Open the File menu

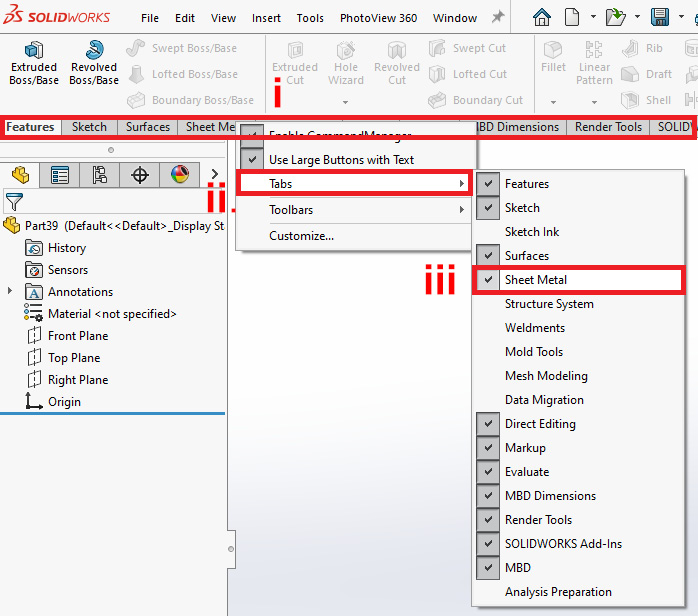click(x=150, y=18)
